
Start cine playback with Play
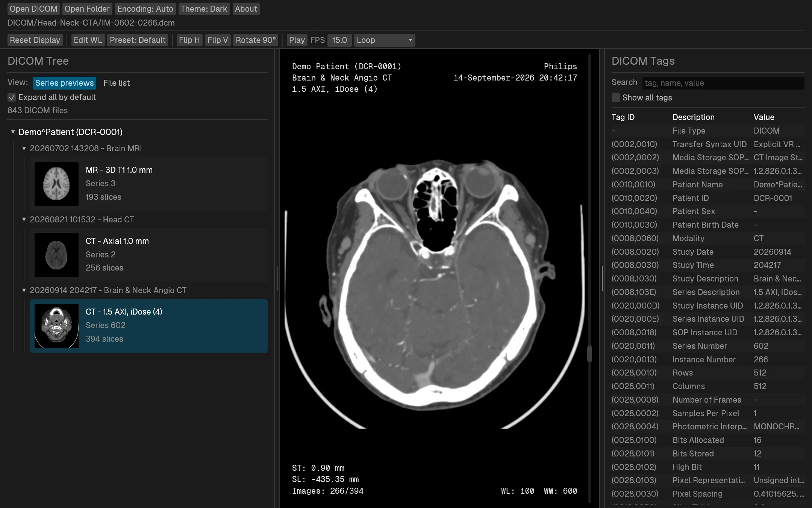click(297, 40)
